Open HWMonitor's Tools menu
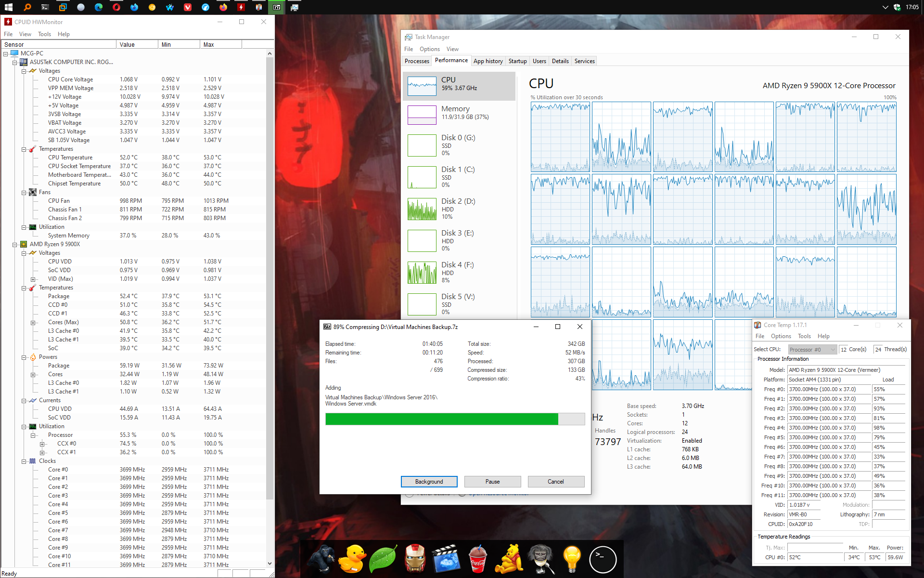 click(x=44, y=34)
